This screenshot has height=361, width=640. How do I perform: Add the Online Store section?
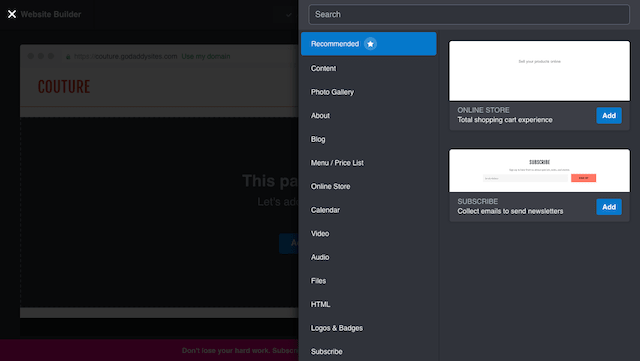[609, 116]
